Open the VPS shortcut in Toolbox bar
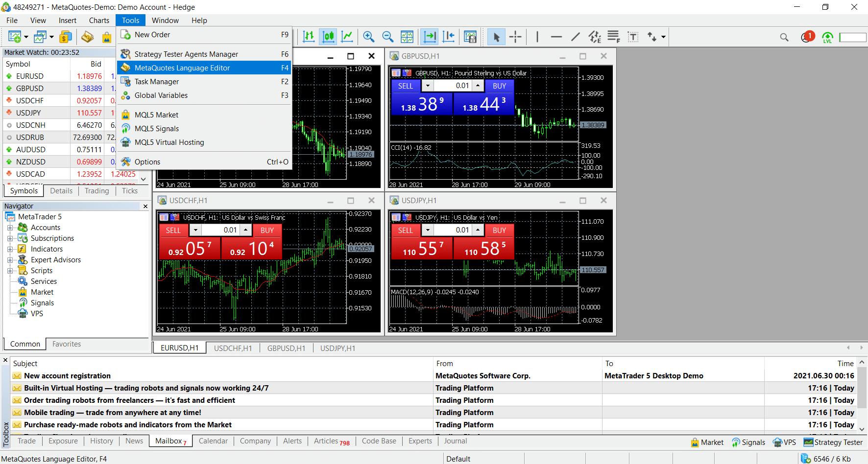The width and height of the screenshot is (868, 464). [x=784, y=442]
